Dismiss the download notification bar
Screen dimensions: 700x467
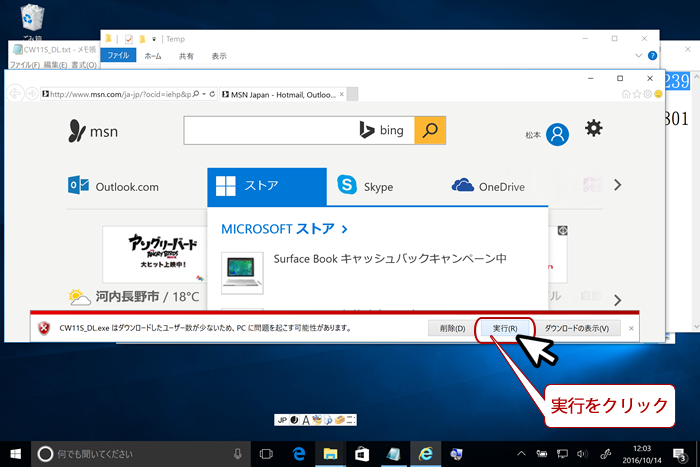[x=631, y=328]
